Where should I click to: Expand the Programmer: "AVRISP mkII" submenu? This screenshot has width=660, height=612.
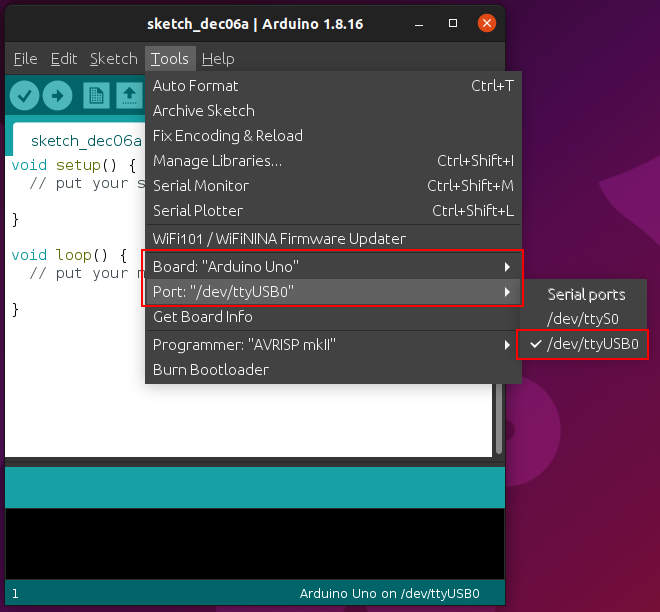(333, 345)
